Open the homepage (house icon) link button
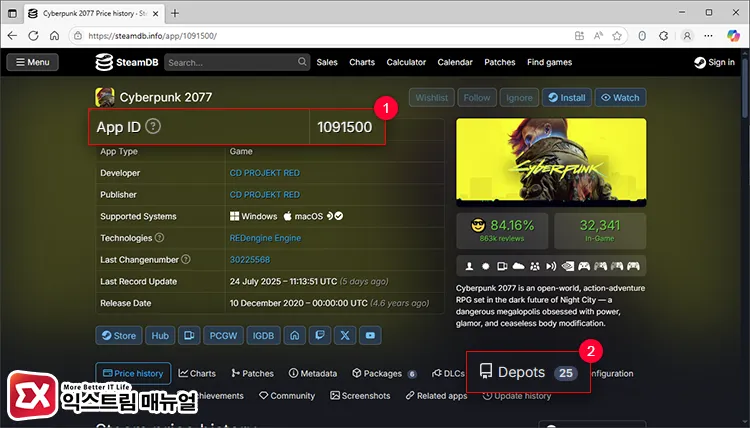The image size is (750, 428). 295,336
